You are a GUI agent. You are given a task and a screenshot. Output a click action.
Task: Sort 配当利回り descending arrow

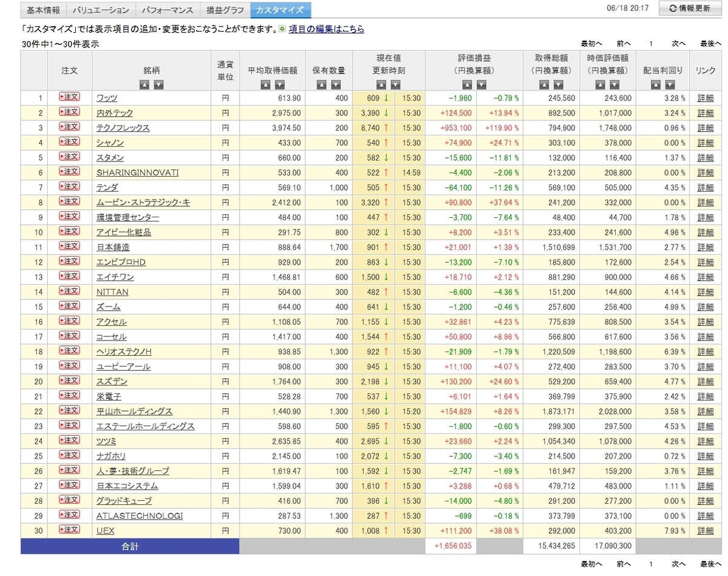670,85
